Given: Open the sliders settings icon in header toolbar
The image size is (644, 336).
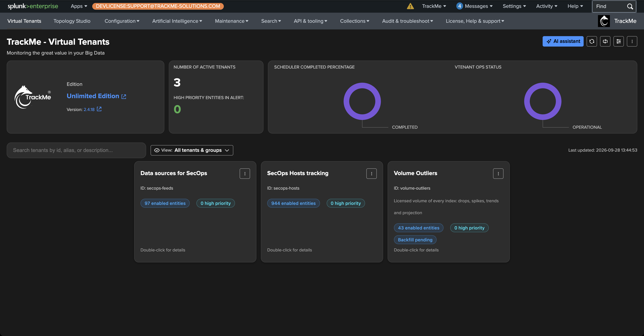Looking at the screenshot, I should [x=618, y=41].
